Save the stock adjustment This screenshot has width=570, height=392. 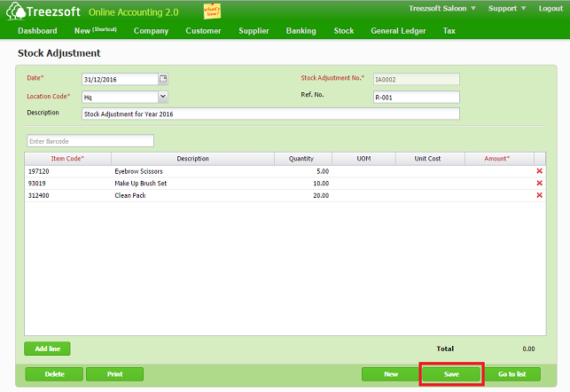click(451, 374)
